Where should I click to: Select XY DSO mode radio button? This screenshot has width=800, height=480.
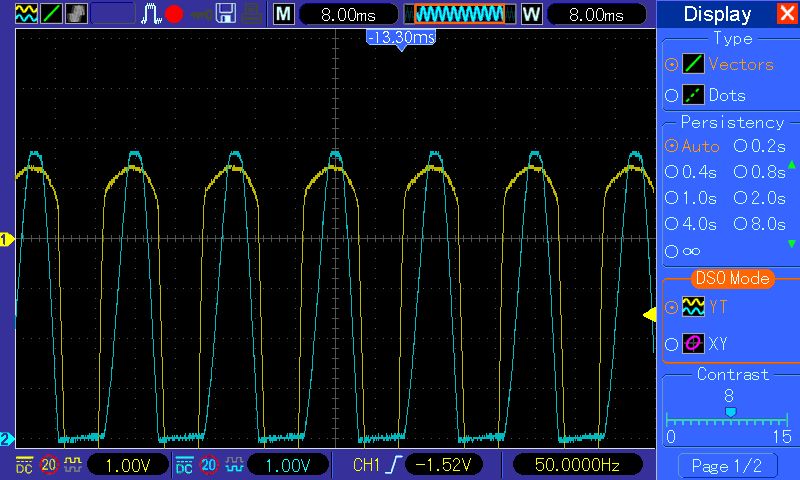[671, 344]
